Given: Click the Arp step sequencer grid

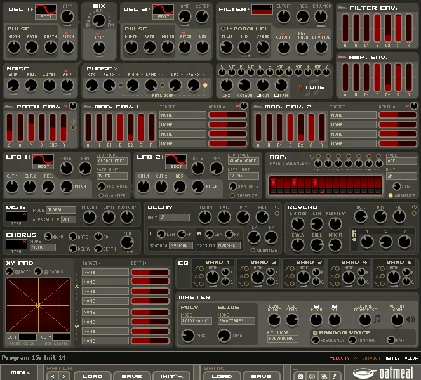Looking at the screenshot, I should tap(325, 185).
